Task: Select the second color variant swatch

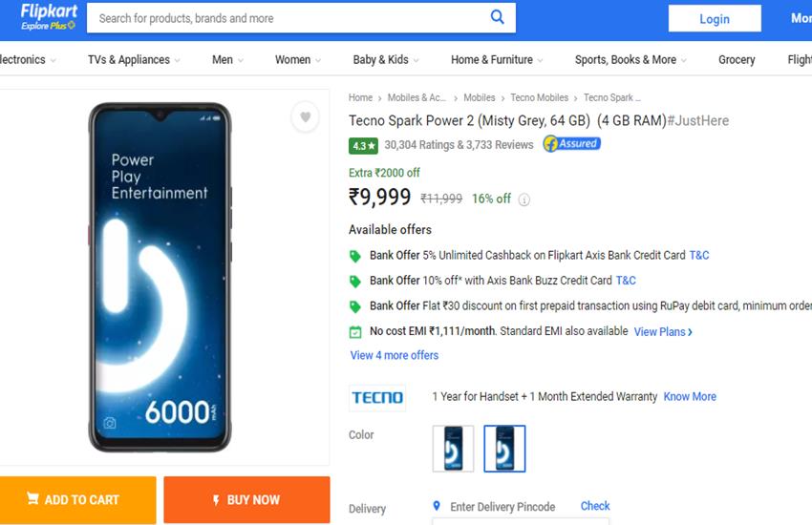Action: [x=504, y=449]
